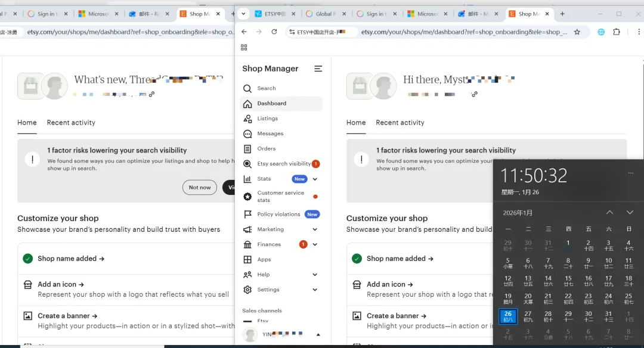Open calendar flyout more options ellipsis
This screenshot has width=644, height=348.
(x=630, y=173)
